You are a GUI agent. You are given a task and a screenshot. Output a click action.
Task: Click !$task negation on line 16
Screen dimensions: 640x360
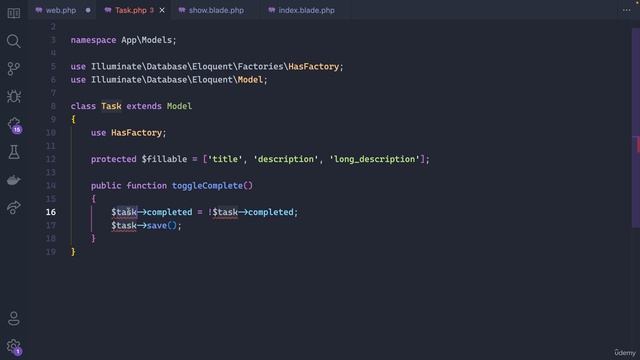(x=223, y=212)
